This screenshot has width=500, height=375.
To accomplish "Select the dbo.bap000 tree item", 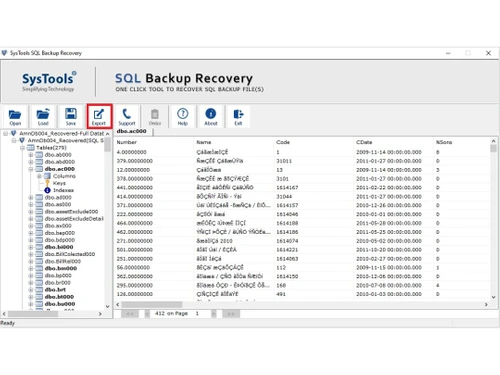I will coord(60,233).
